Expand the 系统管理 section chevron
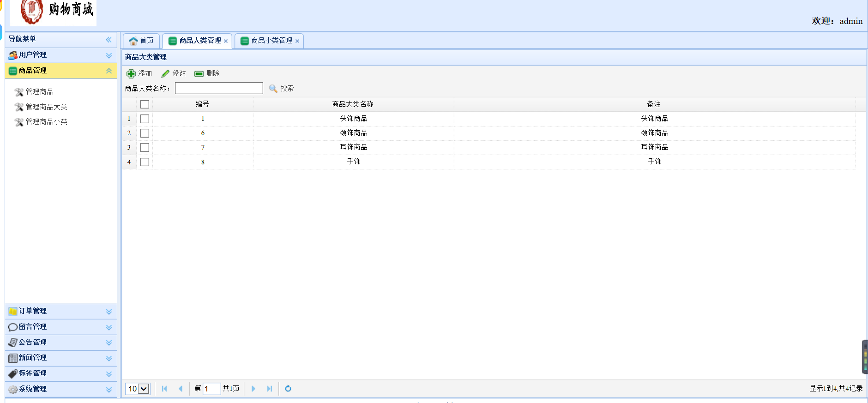Viewport: 868px width, 403px height. (x=109, y=390)
